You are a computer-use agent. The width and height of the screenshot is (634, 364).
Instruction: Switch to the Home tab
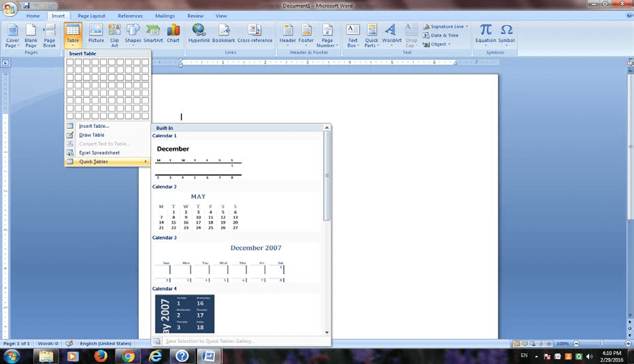coord(33,16)
